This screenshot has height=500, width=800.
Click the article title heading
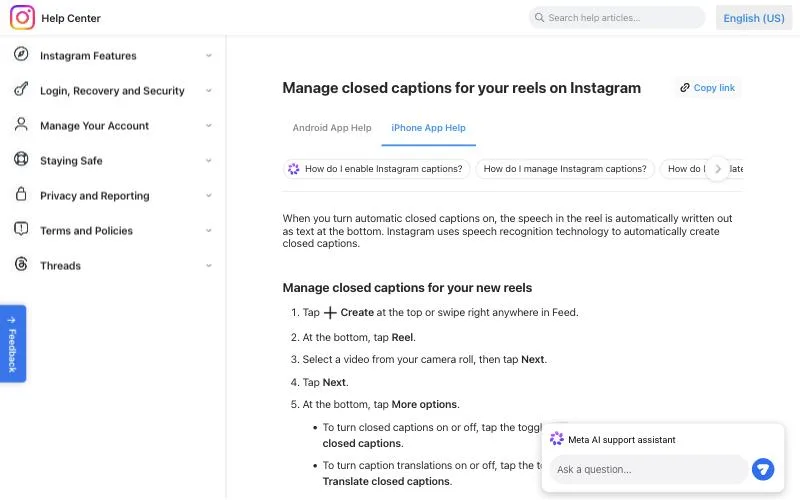point(461,88)
